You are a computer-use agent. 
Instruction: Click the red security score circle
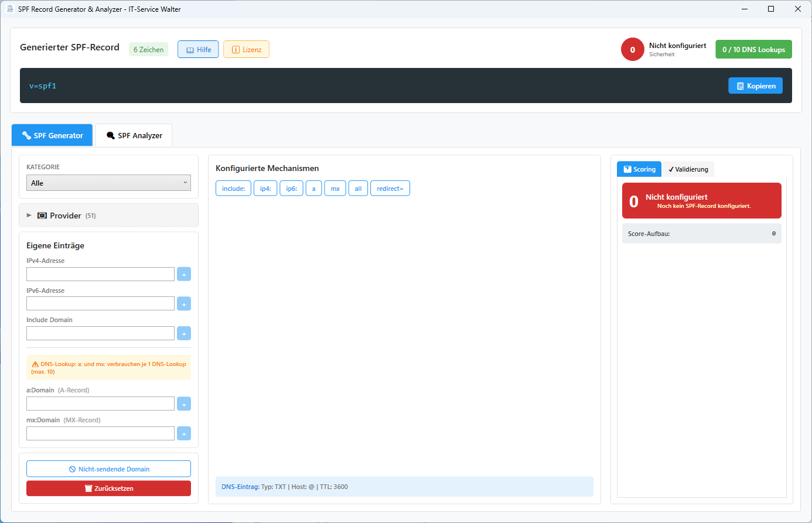pos(632,50)
